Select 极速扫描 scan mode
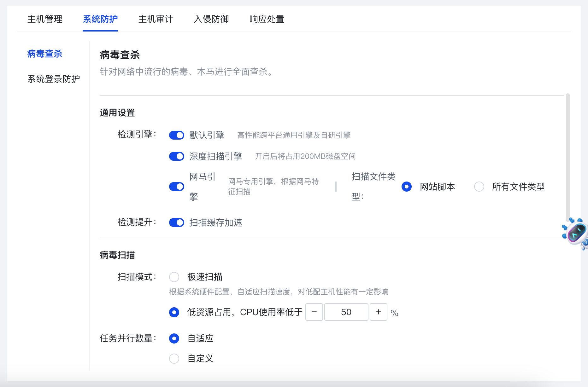This screenshot has height=387, width=588. pos(174,277)
